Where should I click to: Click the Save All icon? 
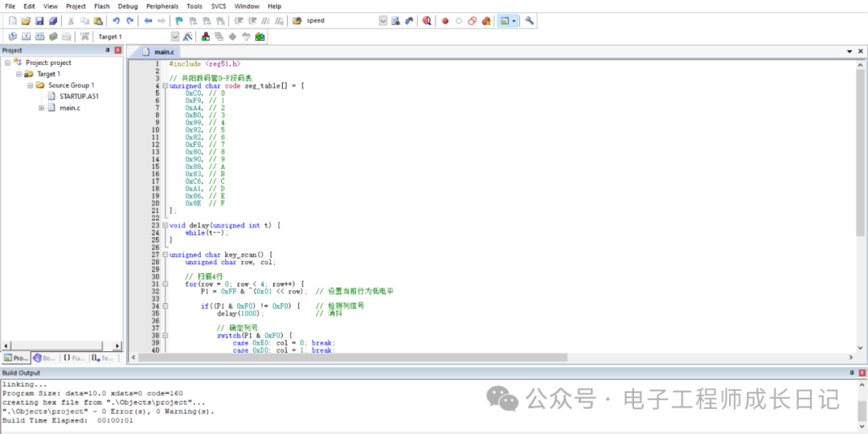(x=52, y=20)
